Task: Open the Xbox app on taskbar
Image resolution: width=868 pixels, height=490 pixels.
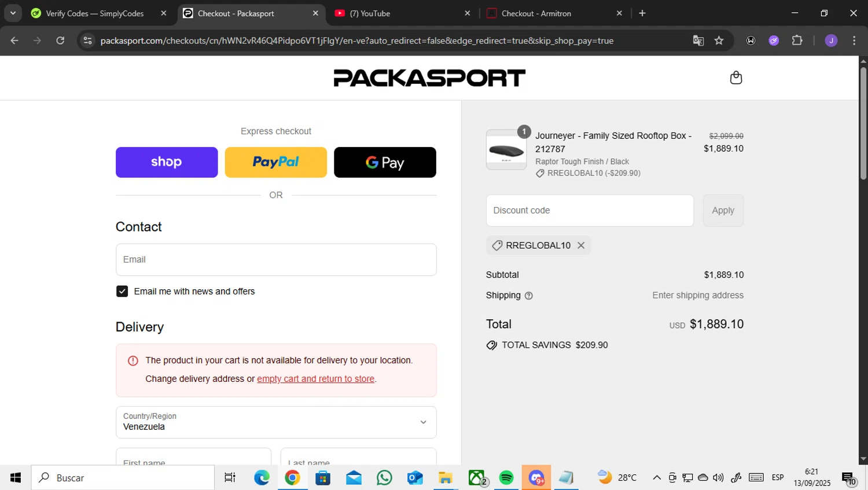Action: [x=477, y=478]
